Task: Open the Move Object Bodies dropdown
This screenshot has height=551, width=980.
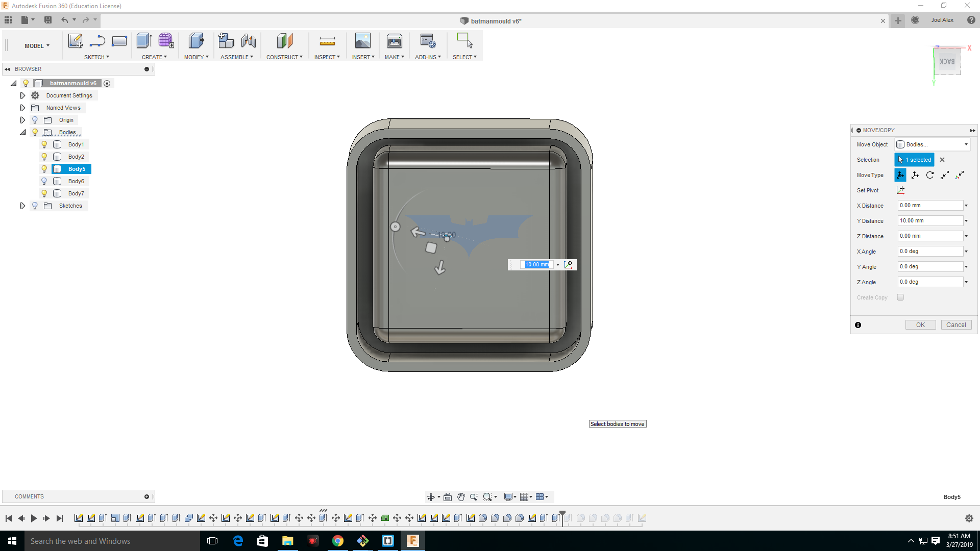Action: pyautogui.click(x=932, y=144)
